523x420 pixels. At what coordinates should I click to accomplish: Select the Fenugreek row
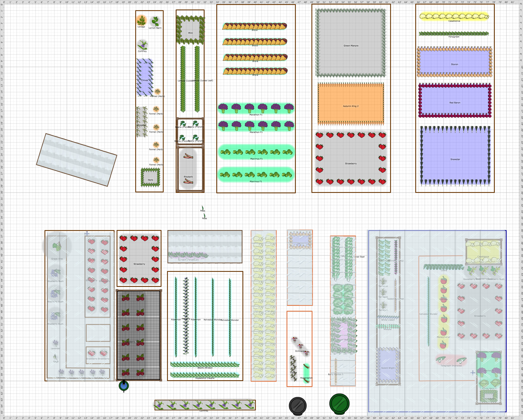click(x=454, y=33)
